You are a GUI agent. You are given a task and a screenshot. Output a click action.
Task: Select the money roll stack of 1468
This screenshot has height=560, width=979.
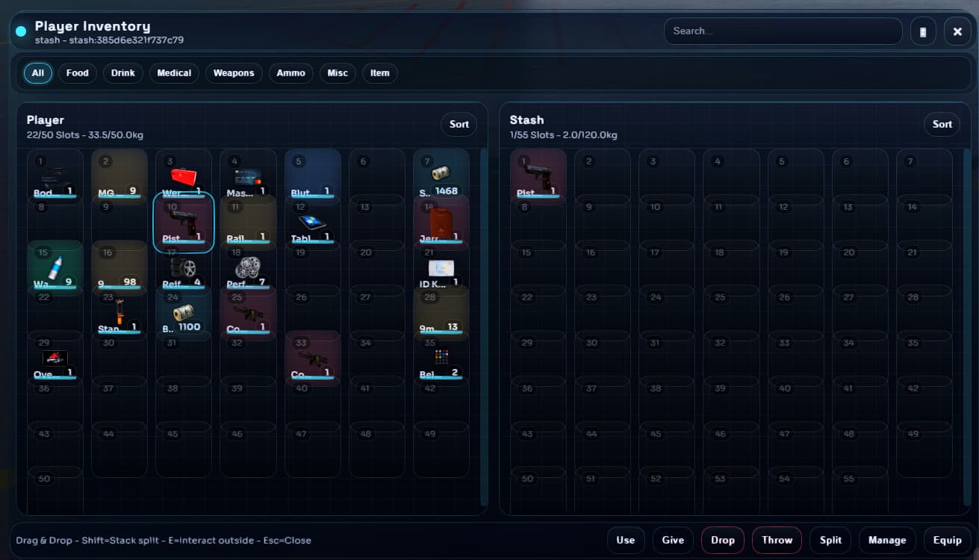click(441, 176)
